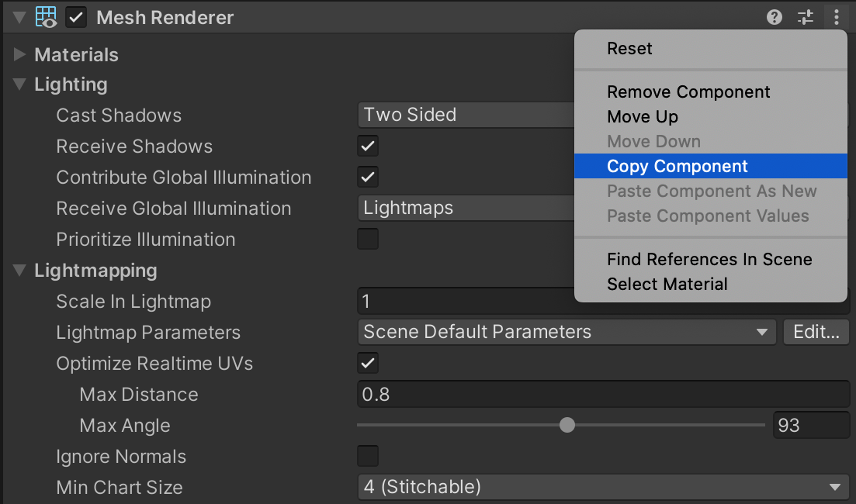Select Remove Component menu entry
This screenshot has width=856, height=504.
click(688, 91)
